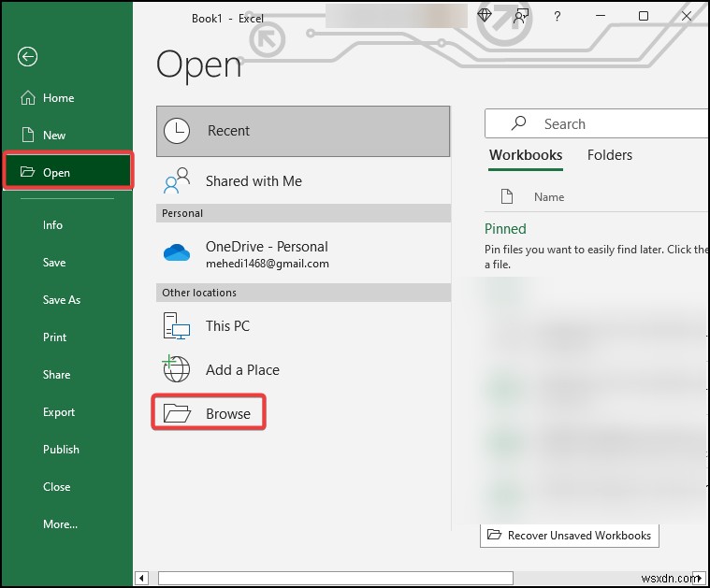The width and height of the screenshot is (710, 588).
Task: Click Browse to open file dialog
Action: click(209, 413)
